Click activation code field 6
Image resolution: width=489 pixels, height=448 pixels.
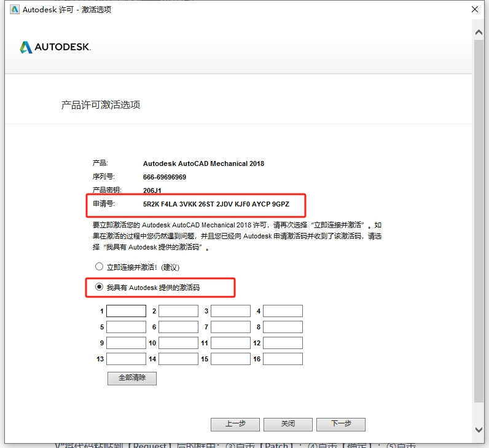tap(178, 327)
